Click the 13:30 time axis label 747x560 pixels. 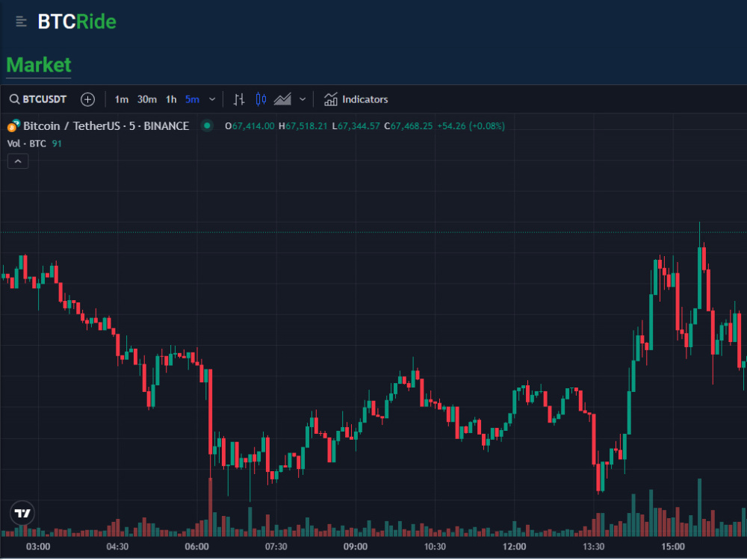pyautogui.click(x=593, y=547)
